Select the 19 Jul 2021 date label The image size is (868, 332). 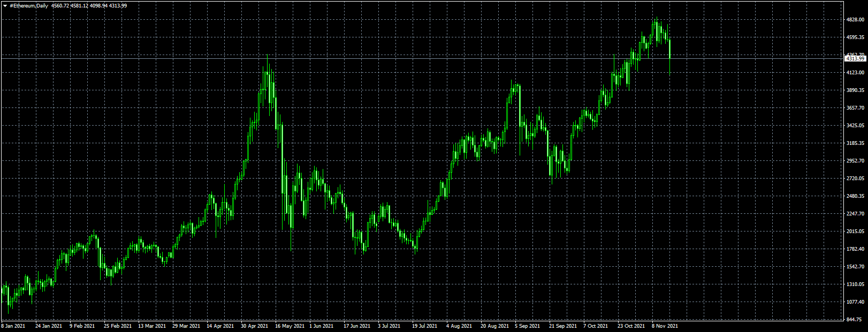coord(424,326)
